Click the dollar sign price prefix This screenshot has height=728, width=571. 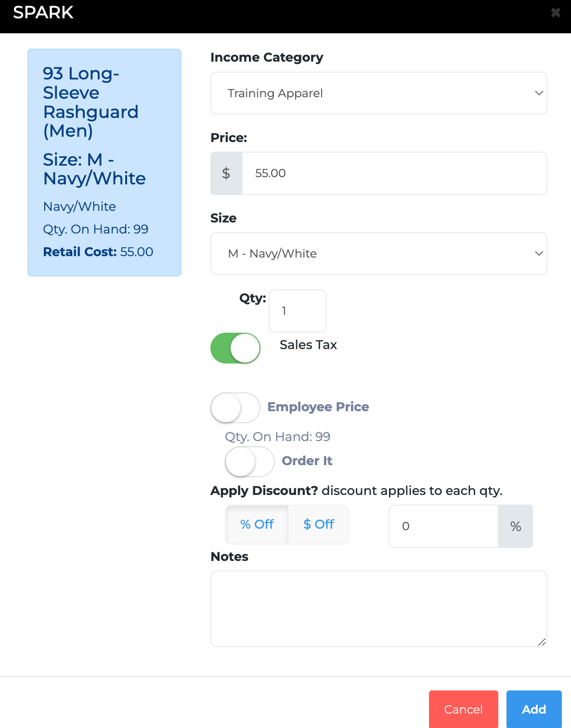(226, 173)
